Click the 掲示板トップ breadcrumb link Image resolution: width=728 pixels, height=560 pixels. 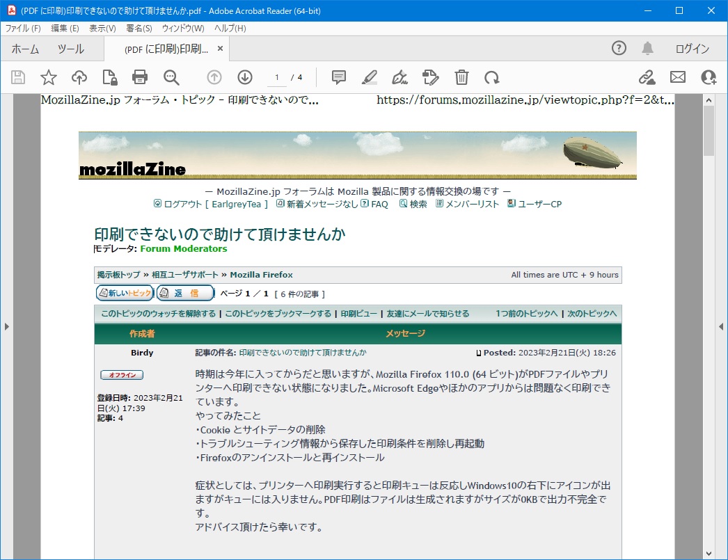tap(118, 275)
